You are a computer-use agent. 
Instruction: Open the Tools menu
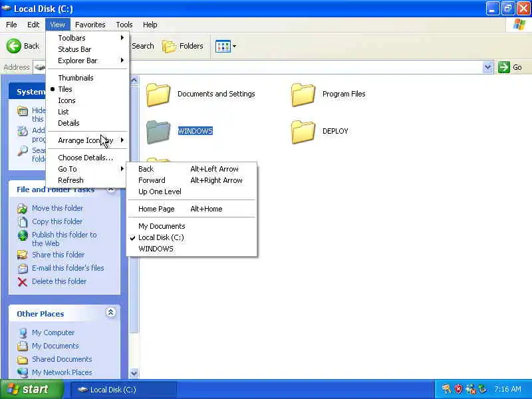coord(124,25)
